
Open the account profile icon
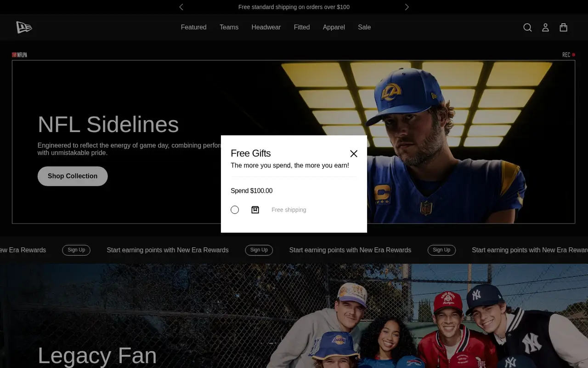tap(545, 28)
